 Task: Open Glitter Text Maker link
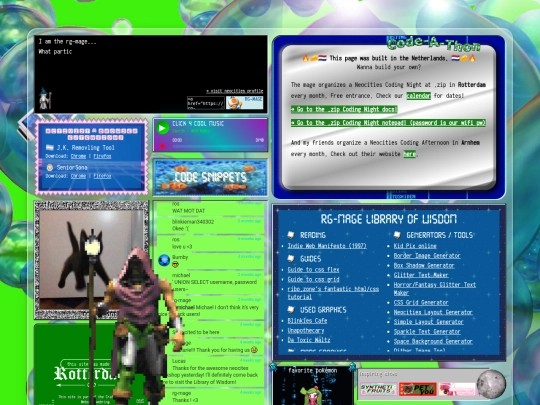421,275
